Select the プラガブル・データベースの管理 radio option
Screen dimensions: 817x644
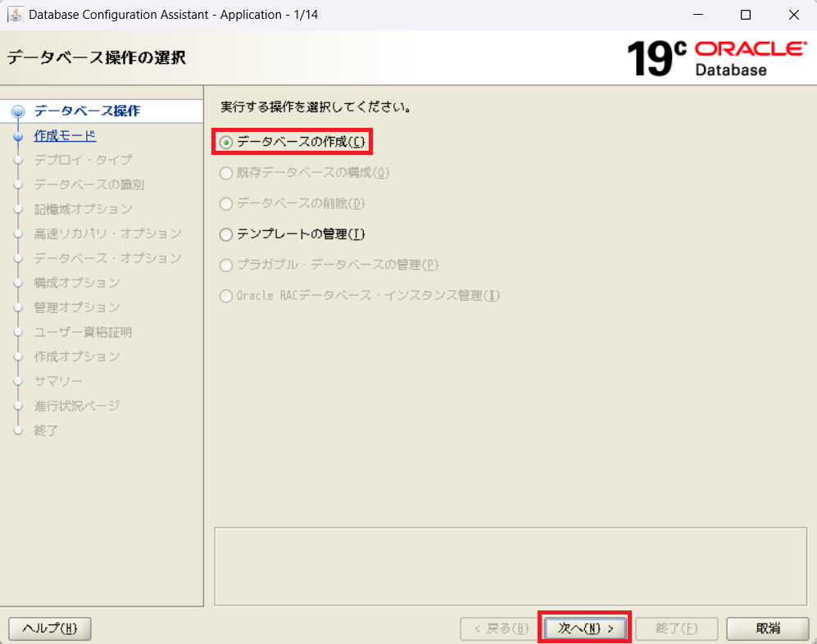(x=227, y=265)
